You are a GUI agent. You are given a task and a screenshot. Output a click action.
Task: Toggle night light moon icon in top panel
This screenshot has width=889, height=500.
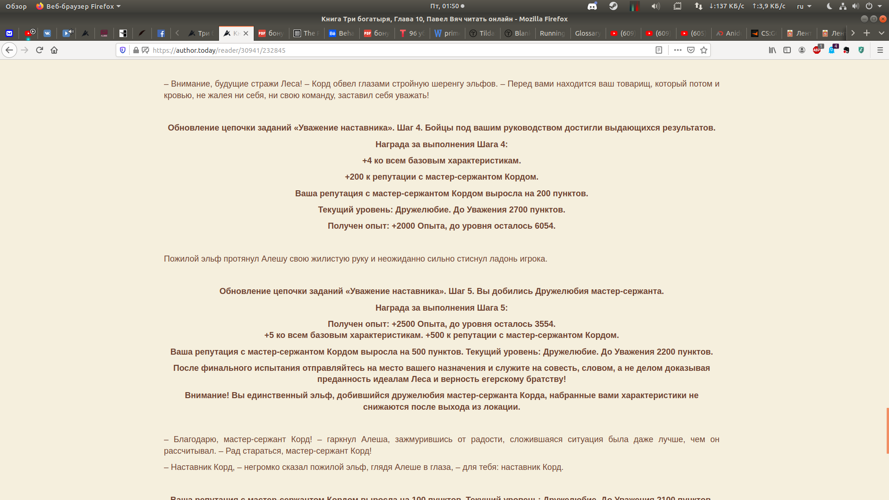[829, 6]
